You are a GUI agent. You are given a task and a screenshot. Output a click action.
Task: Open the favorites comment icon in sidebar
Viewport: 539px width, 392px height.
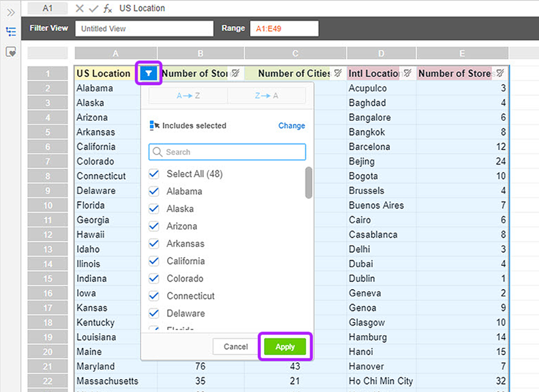tap(11, 52)
